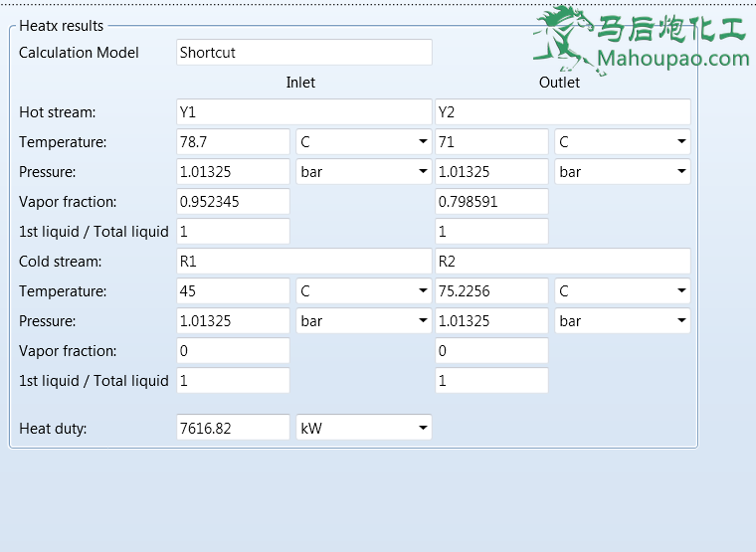Select the cold outlet temperature 75.2256 field
The height and width of the screenshot is (552, 756).
coord(491,291)
